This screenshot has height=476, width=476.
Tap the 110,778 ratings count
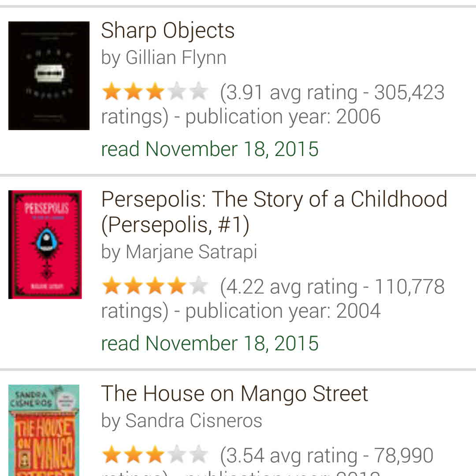[x=409, y=287]
